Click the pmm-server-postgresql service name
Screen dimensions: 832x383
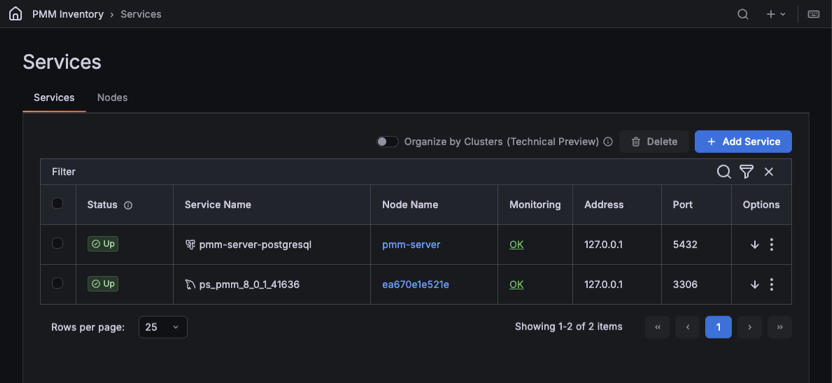[255, 245]
